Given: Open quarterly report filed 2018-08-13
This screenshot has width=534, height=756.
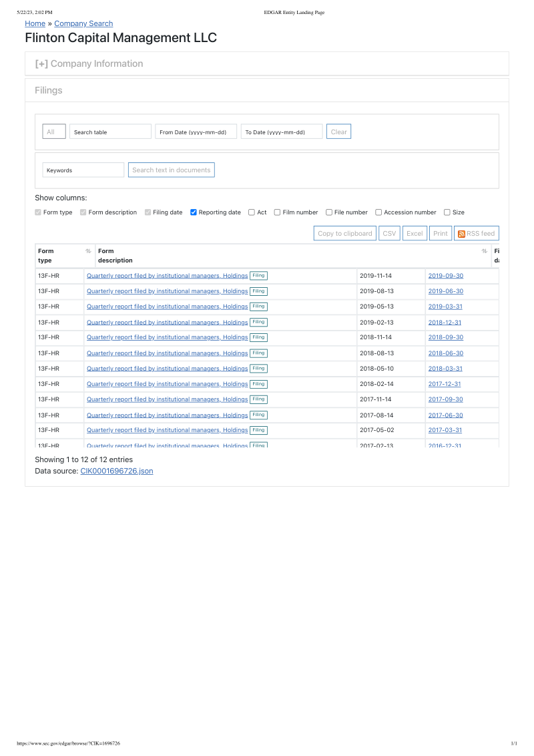Looking at the screenshot, I should [x=168, y=353].
